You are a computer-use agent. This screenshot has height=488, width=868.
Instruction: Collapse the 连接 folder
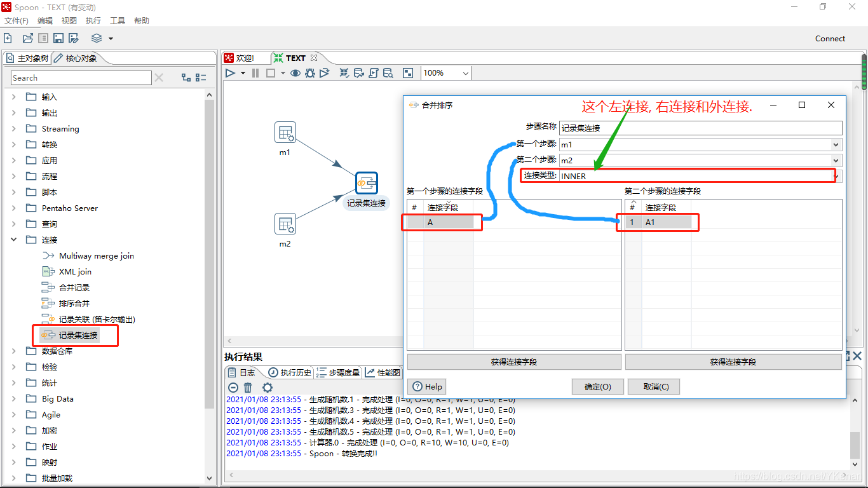click(x=14, y=240)
